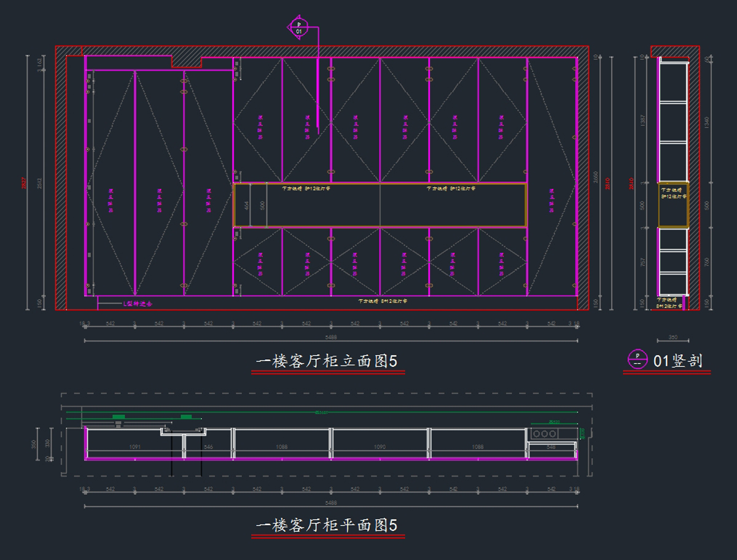This screenshot has width=737, height=560.
Task: Select the three-circle fixture in the plan view
Action: coord(545,434)
